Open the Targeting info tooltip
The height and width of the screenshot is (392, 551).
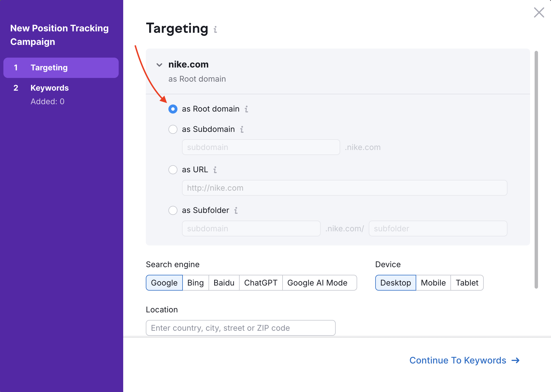coord(215,29)
